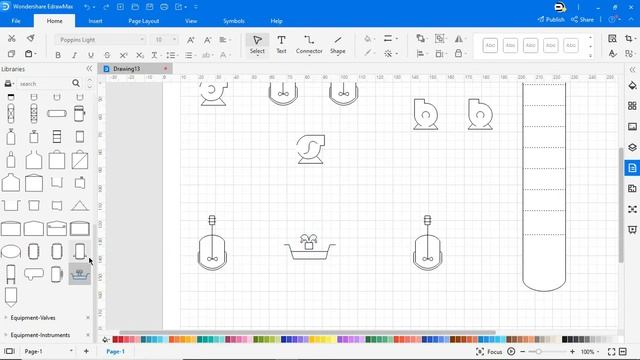Screen dimensions: 640x360
Task: Close the Equipment-Valves library section
Action: coord(88,318)
